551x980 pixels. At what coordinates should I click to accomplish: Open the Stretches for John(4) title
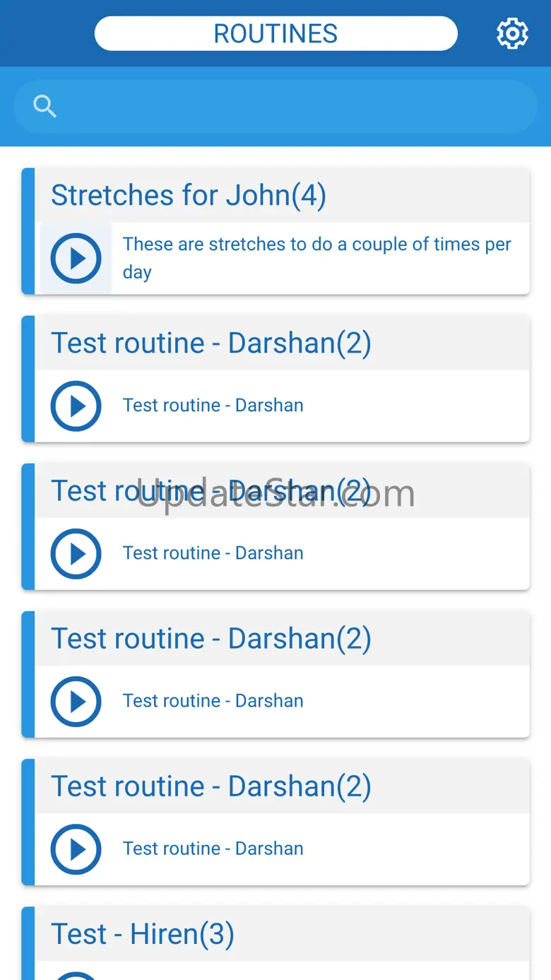(x=189, y=196)
